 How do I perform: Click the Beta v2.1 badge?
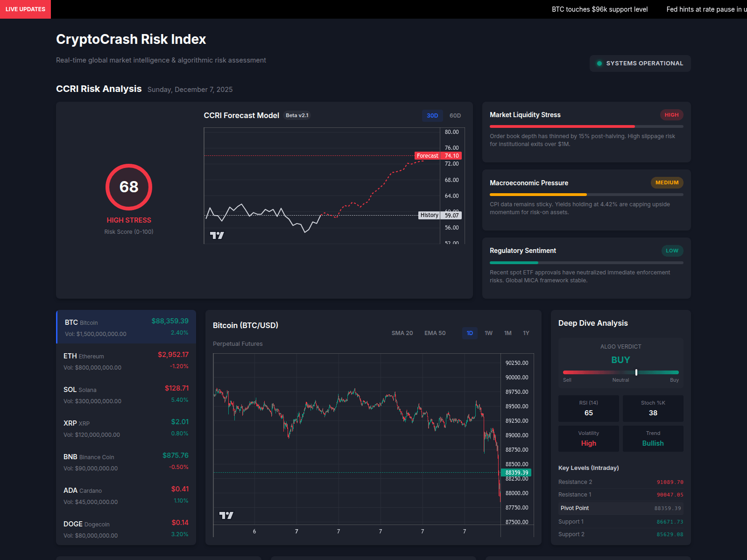pyautogui.click(x=297, y=115)
